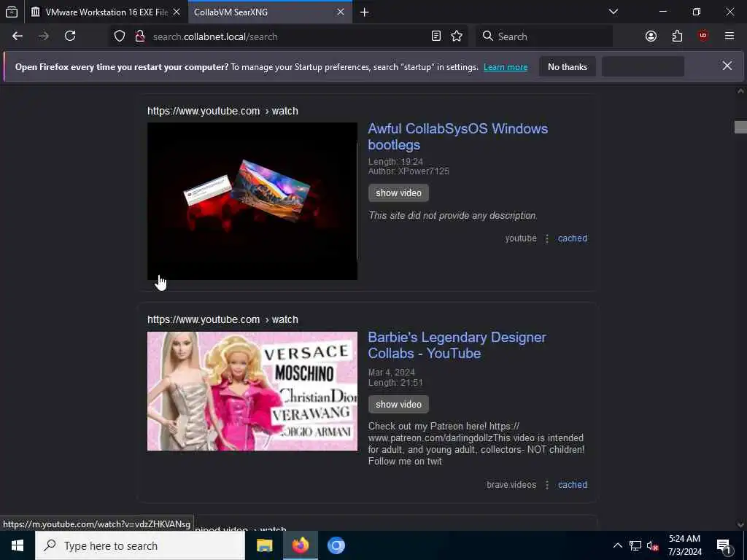This screenshot has height=560, width=747.
Task: Open the blue circular browser taskbar icon
Action: click(x=336, y=545)
